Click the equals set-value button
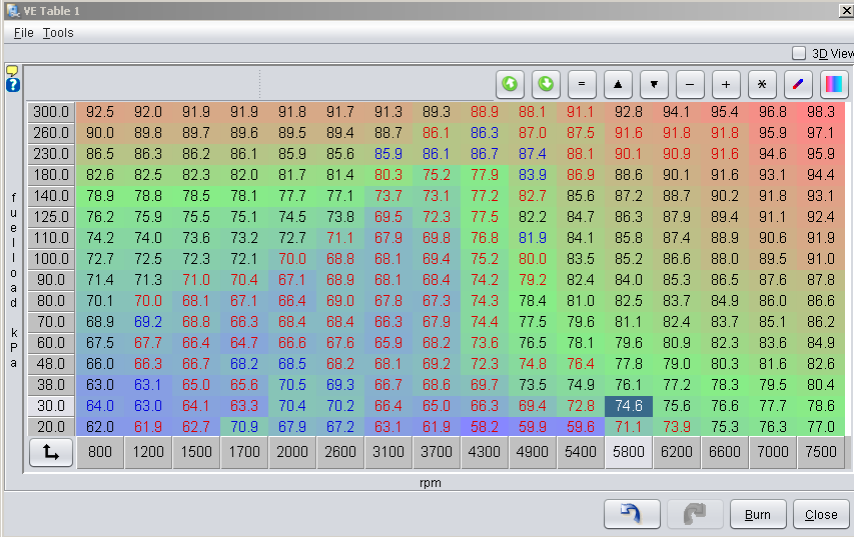This screenshot has height=537, width=854. 582,84
